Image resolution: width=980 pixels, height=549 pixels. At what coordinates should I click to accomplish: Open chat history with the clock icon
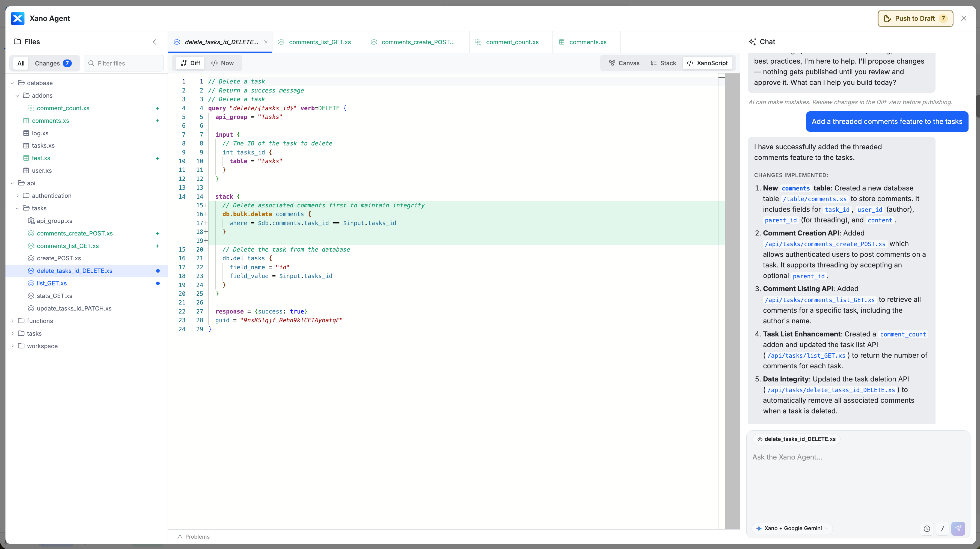927,529
